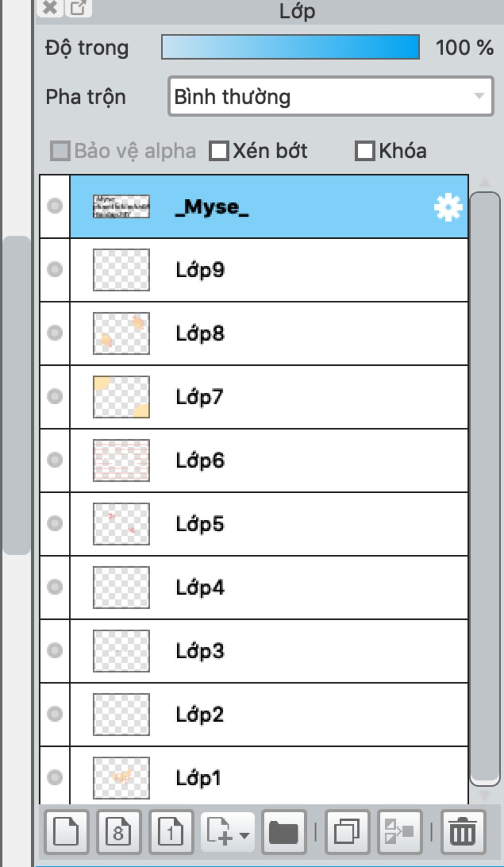
Task: Add a new 8-bit layer
Action: click(x=119, y=832)
